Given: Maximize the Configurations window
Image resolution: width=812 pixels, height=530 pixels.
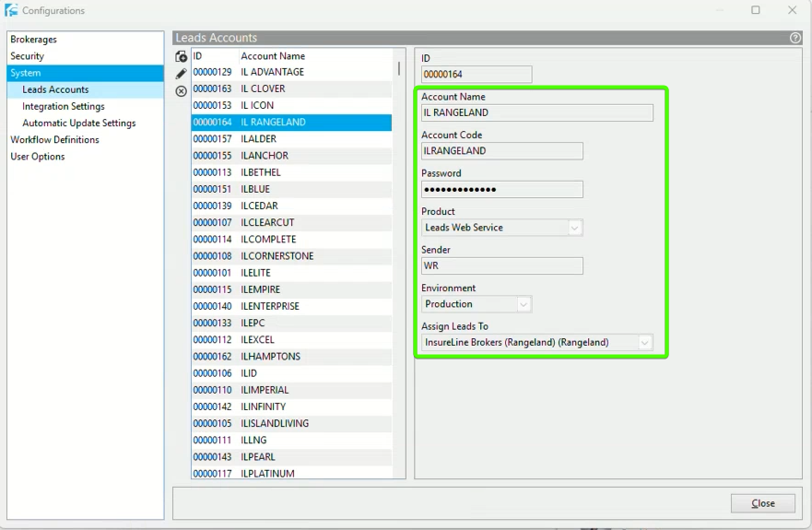Looking at the screenshot, I should (756, 10).
